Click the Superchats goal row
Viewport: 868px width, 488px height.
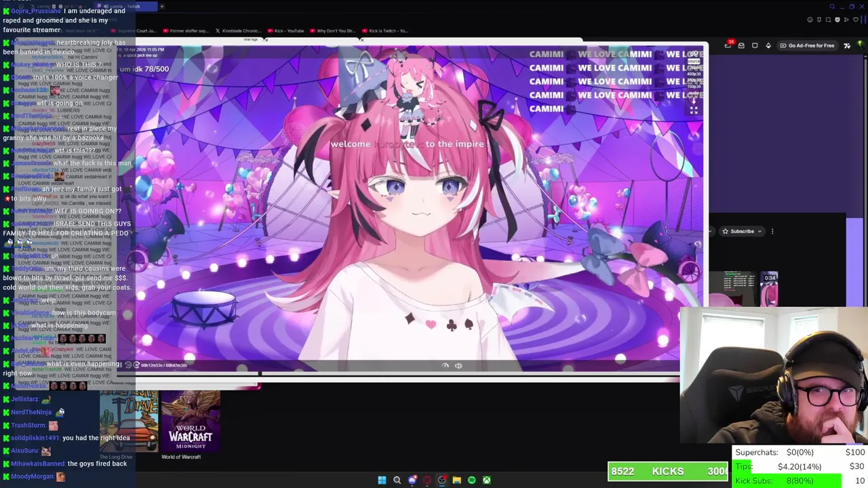(x=800, y=452)
